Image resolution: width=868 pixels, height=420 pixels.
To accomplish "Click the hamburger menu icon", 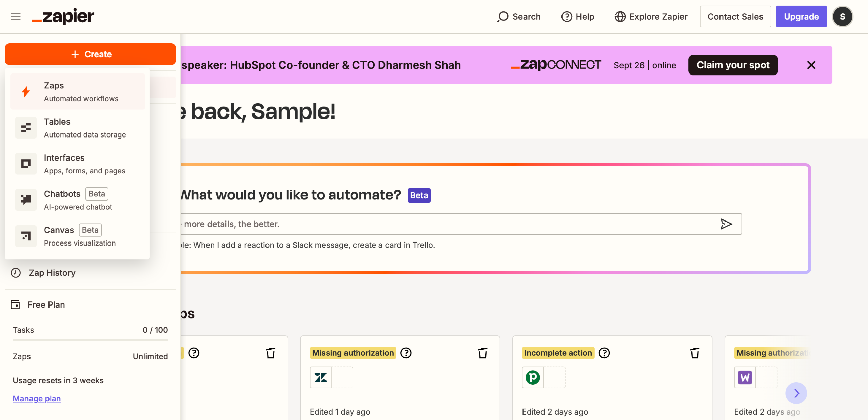I will (x=16, y=17).
